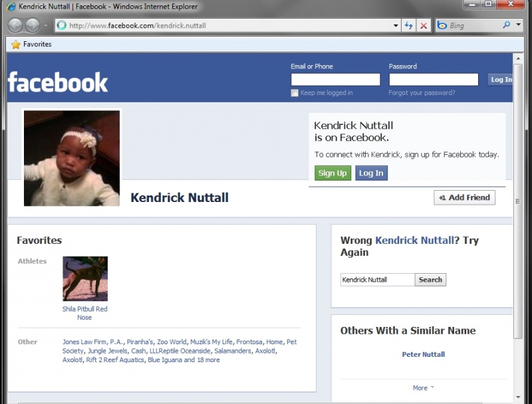The height and width of the screenshot is (404, 532).
Task: Open the Rift 2 Reef Aquatics link
Action: 115,360
